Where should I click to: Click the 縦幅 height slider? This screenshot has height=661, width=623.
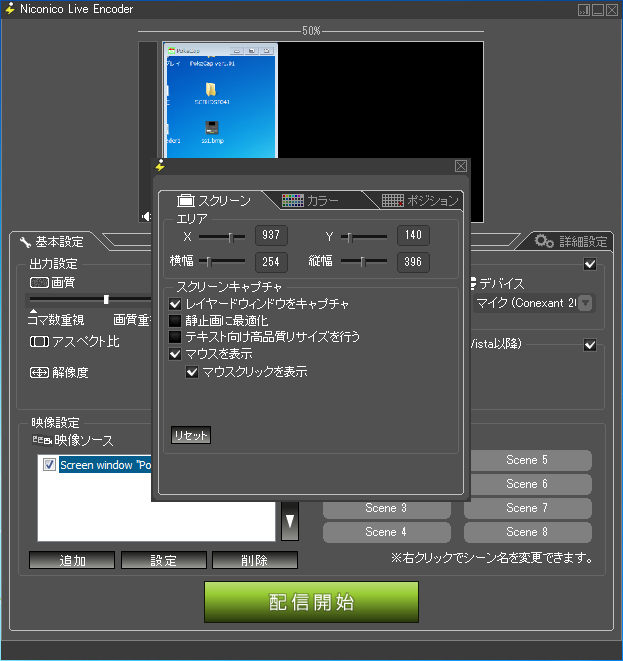(x=364, y=261)
